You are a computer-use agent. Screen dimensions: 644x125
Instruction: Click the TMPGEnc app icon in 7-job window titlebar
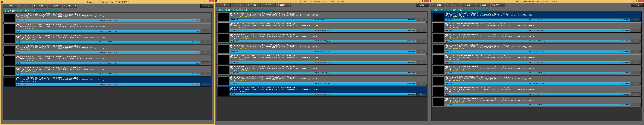click(x=2, y=2)
